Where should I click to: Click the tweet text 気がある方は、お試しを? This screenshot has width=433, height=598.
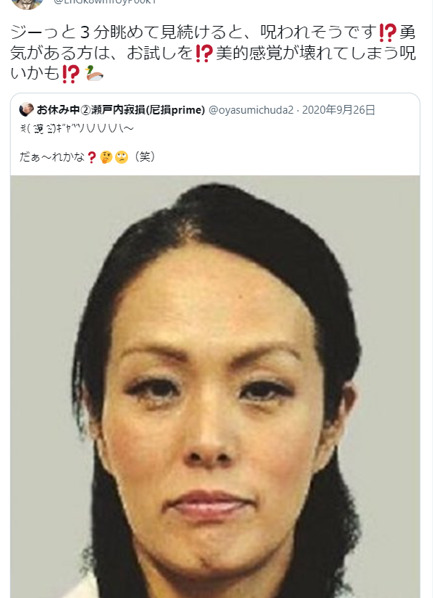click(101, 53)
